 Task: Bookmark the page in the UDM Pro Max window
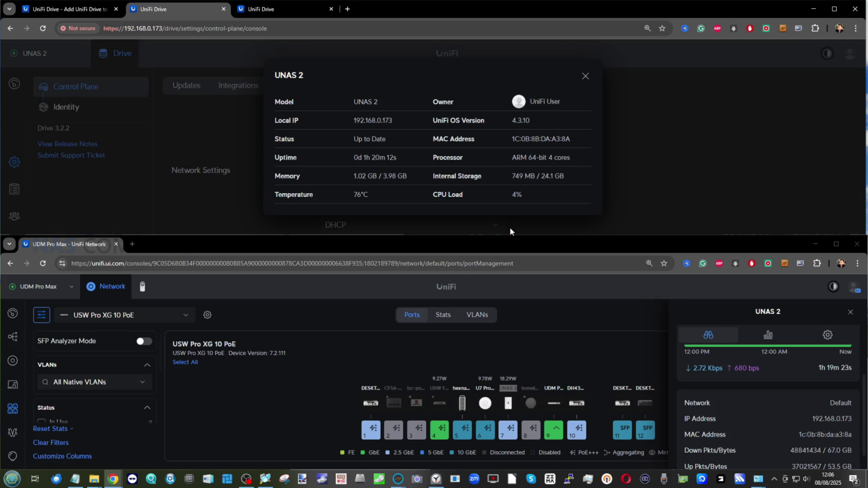(664, 263)
